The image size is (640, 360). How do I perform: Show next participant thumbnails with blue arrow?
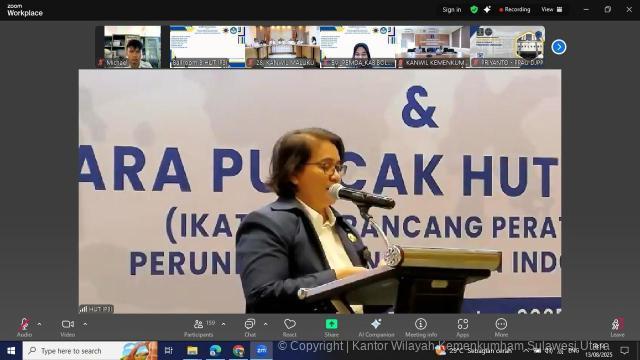pyautogui.click(x=559, y=47)
